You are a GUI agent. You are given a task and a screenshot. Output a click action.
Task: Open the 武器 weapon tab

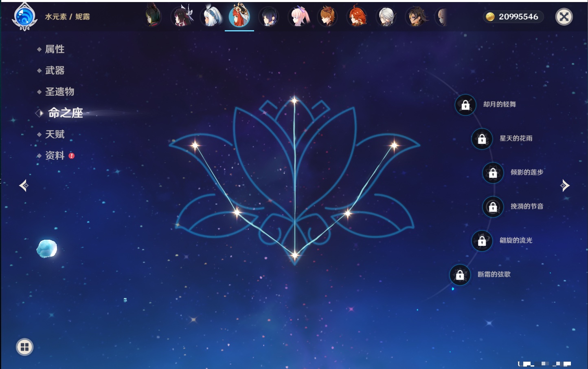click(55, 71)
